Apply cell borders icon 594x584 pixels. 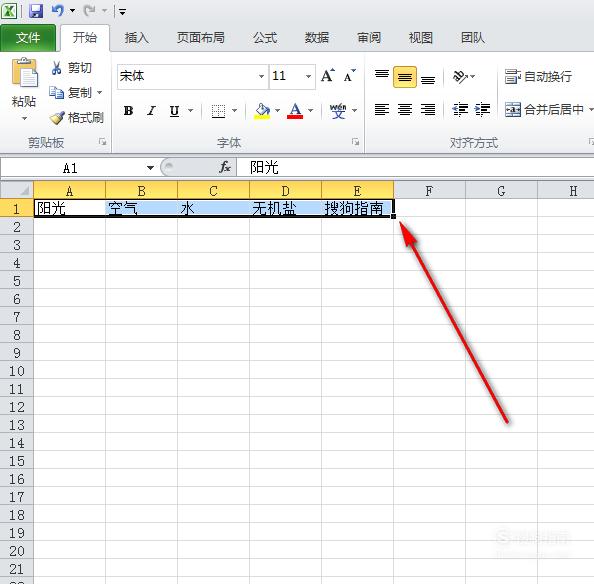pos(219,111)
